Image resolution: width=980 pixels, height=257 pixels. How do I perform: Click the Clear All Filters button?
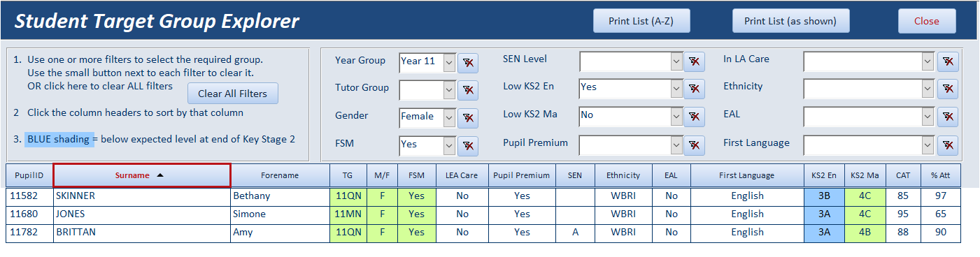[232, 94]
